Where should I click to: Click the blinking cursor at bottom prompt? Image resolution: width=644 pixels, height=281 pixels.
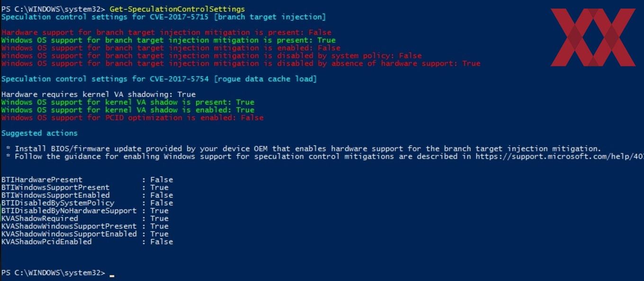coord(112,274)
